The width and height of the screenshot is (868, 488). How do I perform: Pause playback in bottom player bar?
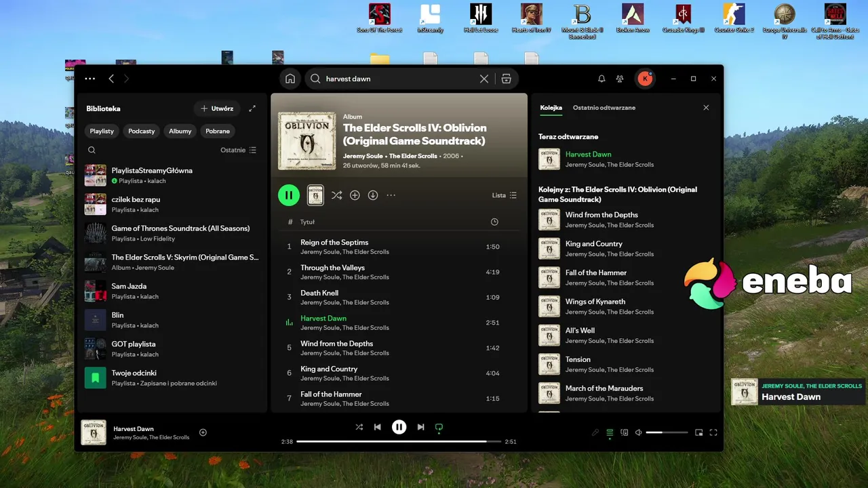tap(399, 427)
